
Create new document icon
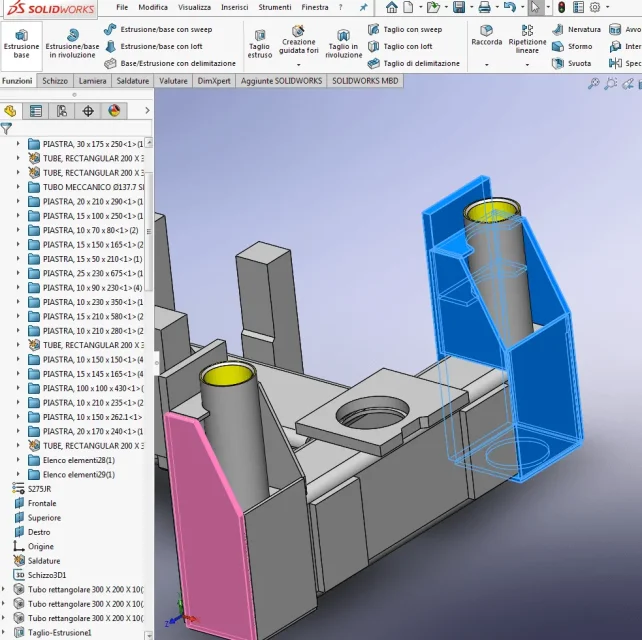[x=409, y=7]
